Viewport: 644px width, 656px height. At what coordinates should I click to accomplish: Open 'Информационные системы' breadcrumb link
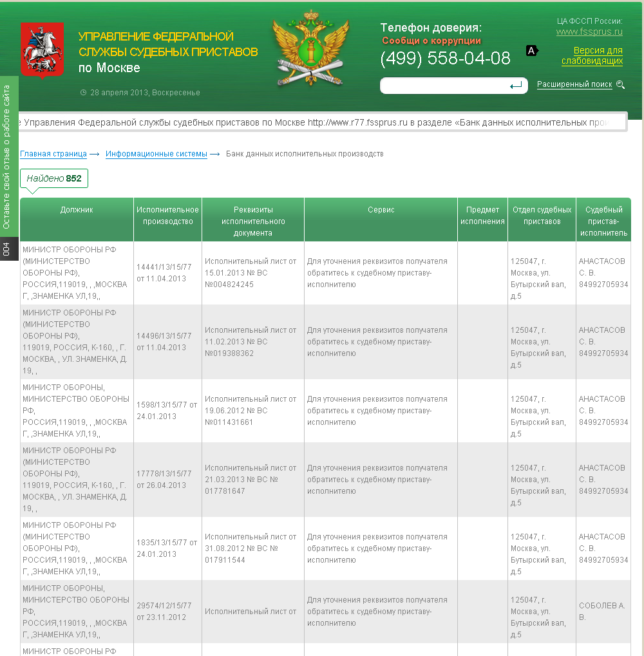[156, 154]
